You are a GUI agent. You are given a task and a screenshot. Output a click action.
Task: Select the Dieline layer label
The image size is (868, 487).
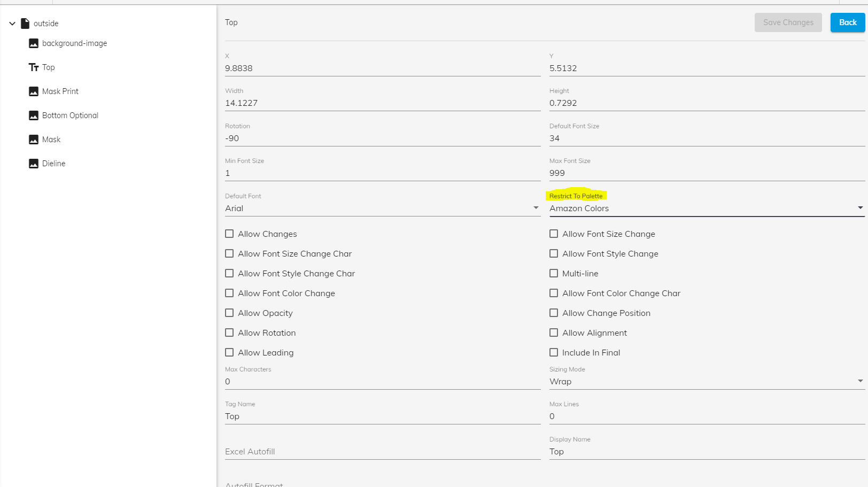point(54,164)
